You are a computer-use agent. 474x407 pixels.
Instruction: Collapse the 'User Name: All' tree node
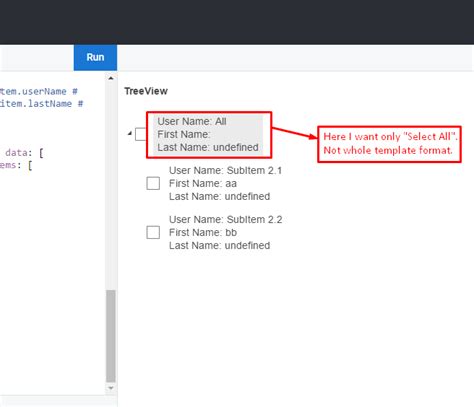(x=130, y=134)
